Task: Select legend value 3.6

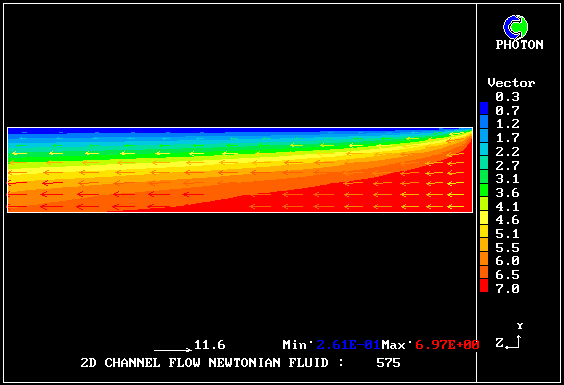Action: [507, 193]
